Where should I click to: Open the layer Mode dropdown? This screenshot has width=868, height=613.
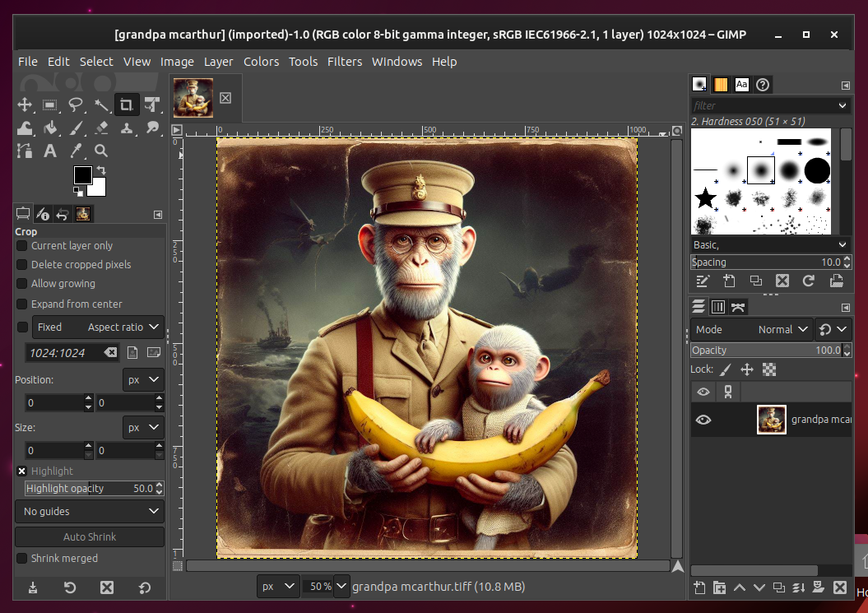777,329
